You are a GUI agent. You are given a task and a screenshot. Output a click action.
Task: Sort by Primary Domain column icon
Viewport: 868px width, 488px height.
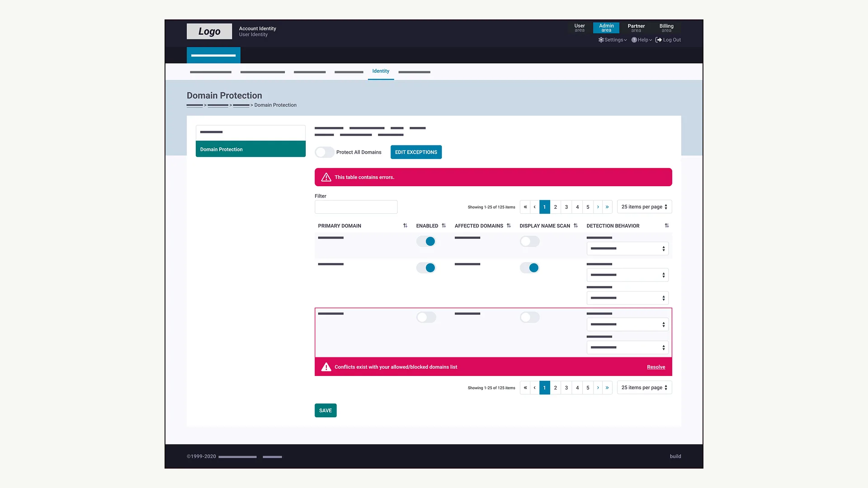[x=405, y=225]
